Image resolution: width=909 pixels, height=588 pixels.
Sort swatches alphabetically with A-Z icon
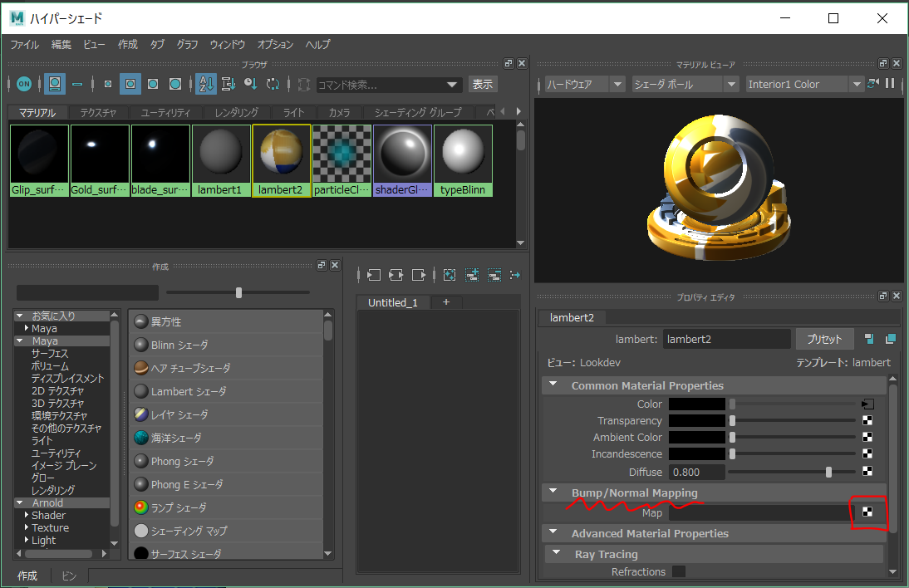(206, 84)
